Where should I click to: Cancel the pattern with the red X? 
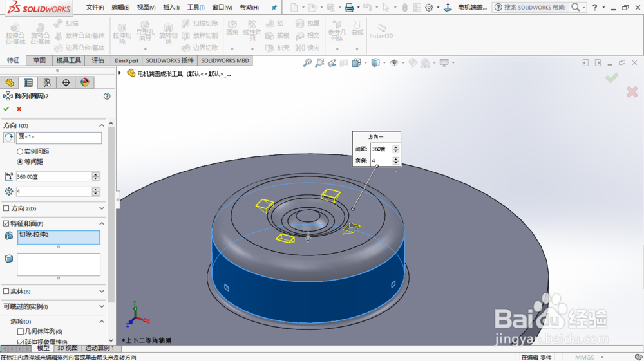(19, 109)
